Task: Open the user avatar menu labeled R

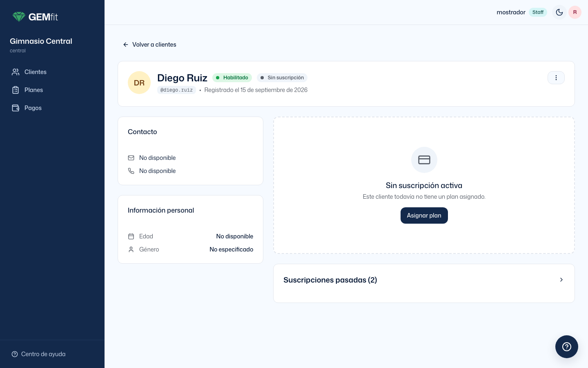Action: coord(575,12)
